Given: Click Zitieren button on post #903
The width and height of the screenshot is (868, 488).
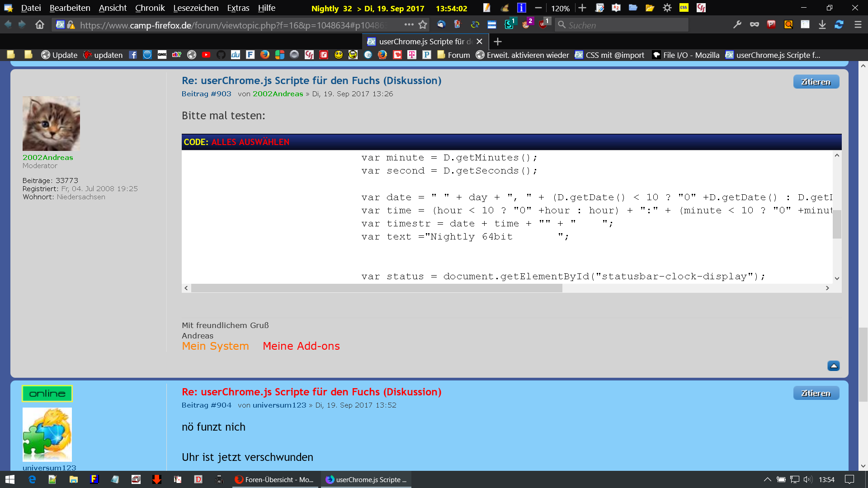Looking at the screenshot, I should 816,82.
